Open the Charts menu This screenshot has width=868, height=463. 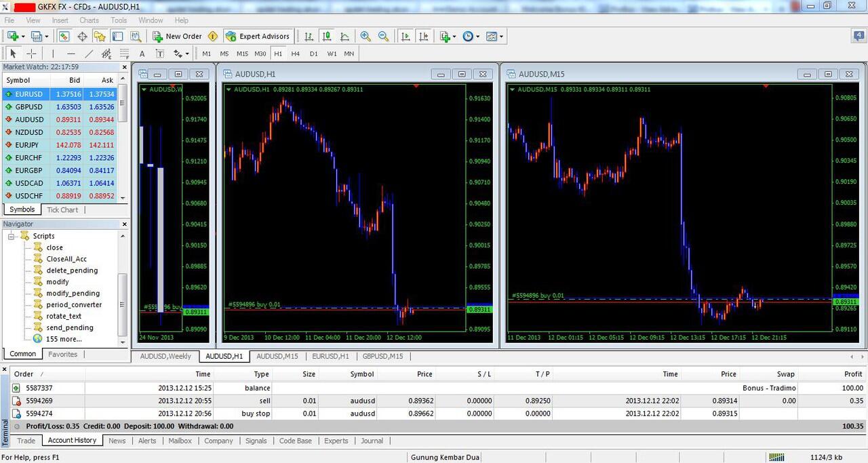pyautogui.click(x=89, y=20)
